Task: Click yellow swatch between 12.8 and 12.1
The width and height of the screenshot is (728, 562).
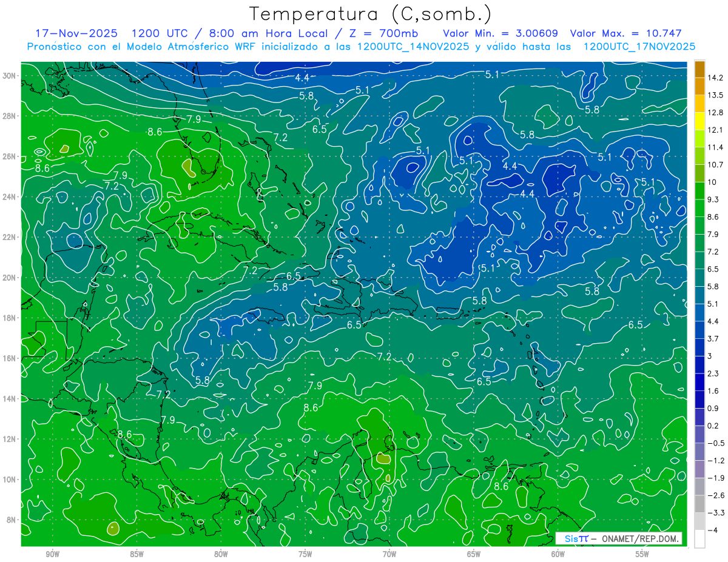Action: pos(699,121)
